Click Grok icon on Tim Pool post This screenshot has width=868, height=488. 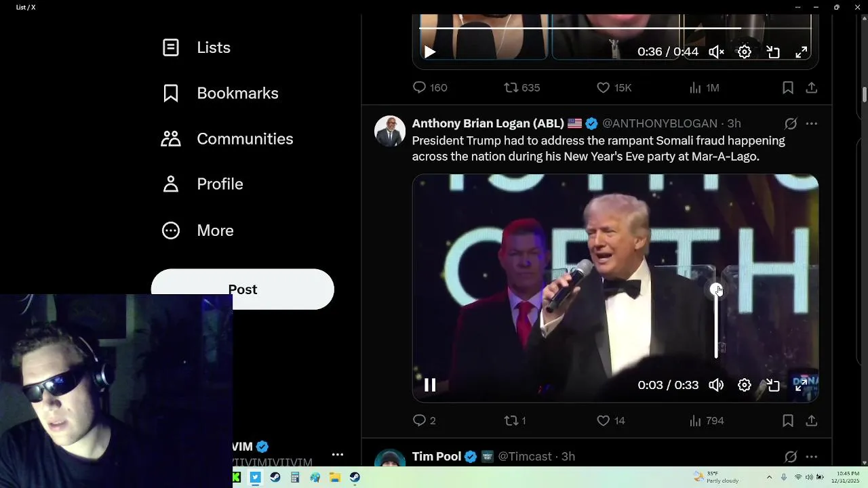click(x=791, y=457)
